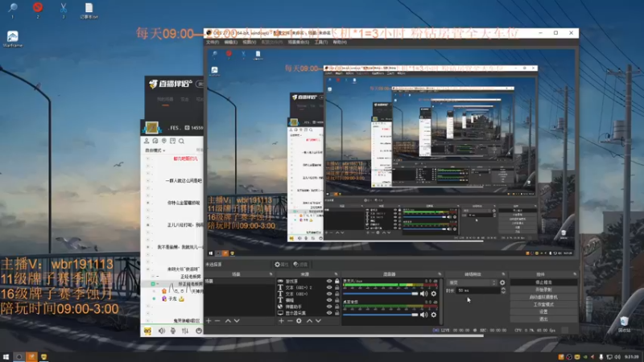Toggle visibility of first source row
644x362 pixels.
pos(329,281)
